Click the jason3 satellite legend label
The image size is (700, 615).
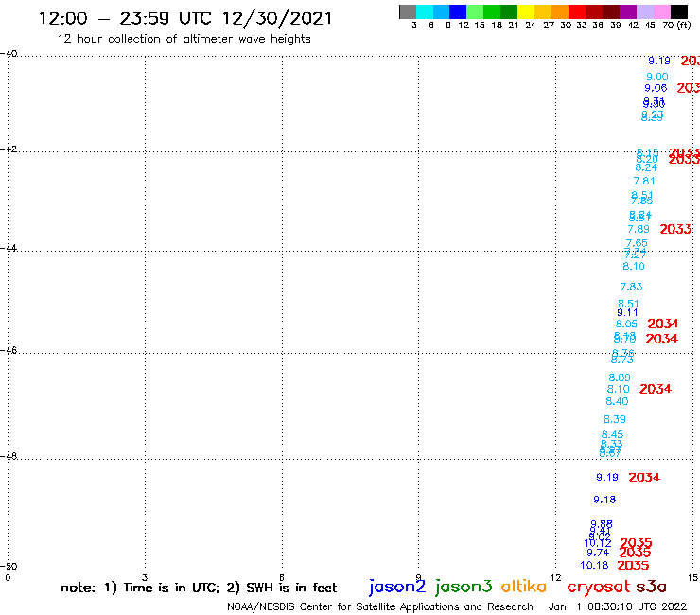(x=464, y=587)
